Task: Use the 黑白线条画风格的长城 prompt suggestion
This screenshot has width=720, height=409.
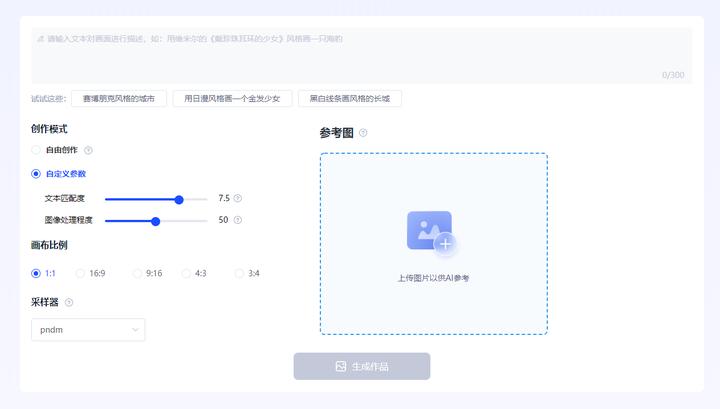Action: click(350, 98)
